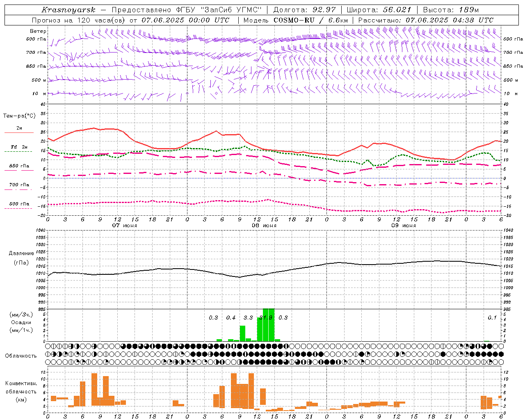This screenshot has height=420, width=525.
Task: Click the '700 гПа' temperature legend entry
Action: 19,185
